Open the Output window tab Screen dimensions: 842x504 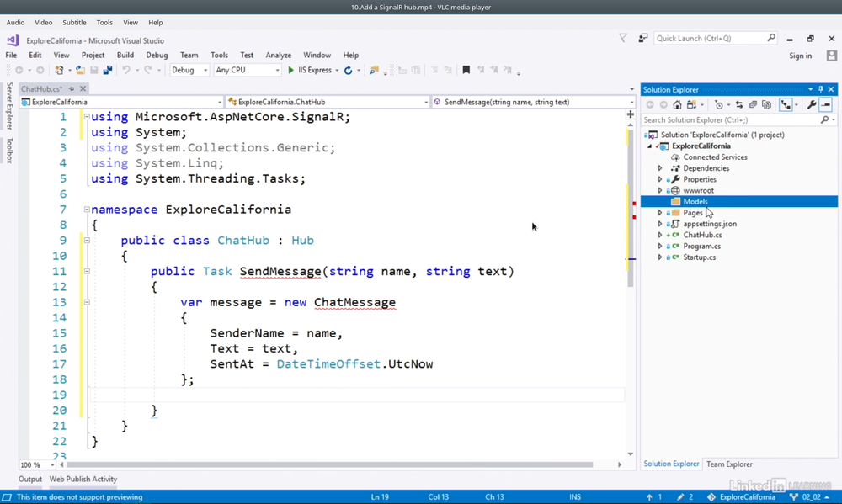click(x=30, y=480)
